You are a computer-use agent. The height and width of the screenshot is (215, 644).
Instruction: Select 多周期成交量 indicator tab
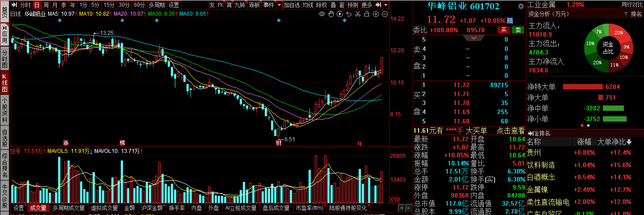click(x=68, y=208)
